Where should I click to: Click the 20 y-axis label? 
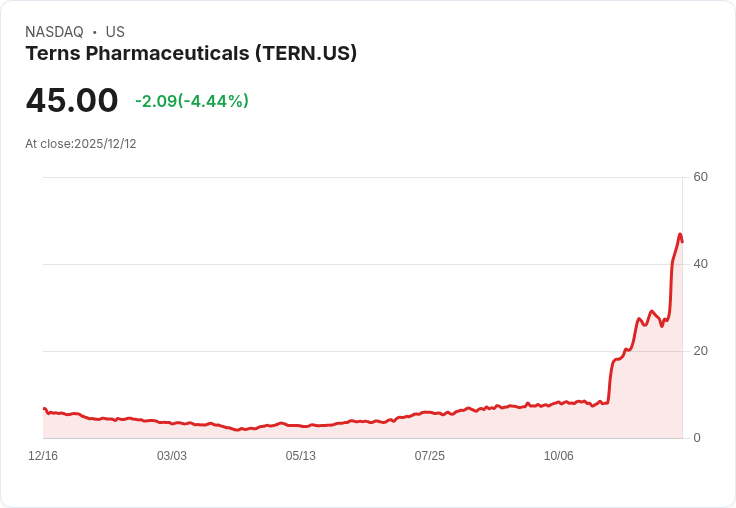[700, 351]
